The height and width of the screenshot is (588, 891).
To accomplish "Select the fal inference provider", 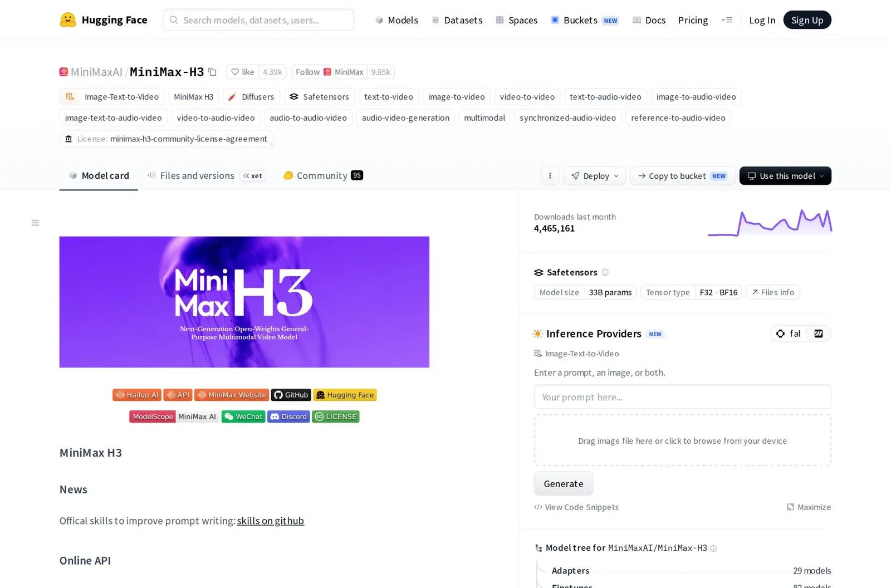I will 789,334.
